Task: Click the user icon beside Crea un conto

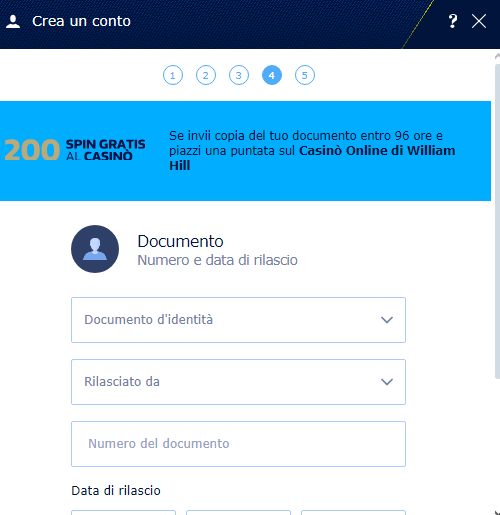Action: [x=13, y=22]
